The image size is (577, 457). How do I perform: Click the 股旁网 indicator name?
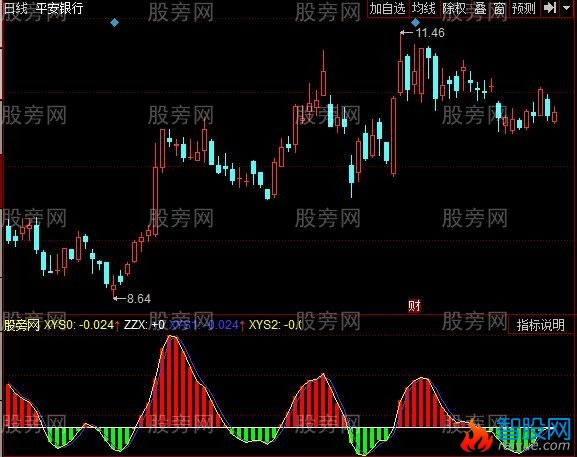click(x=22, y=325)
